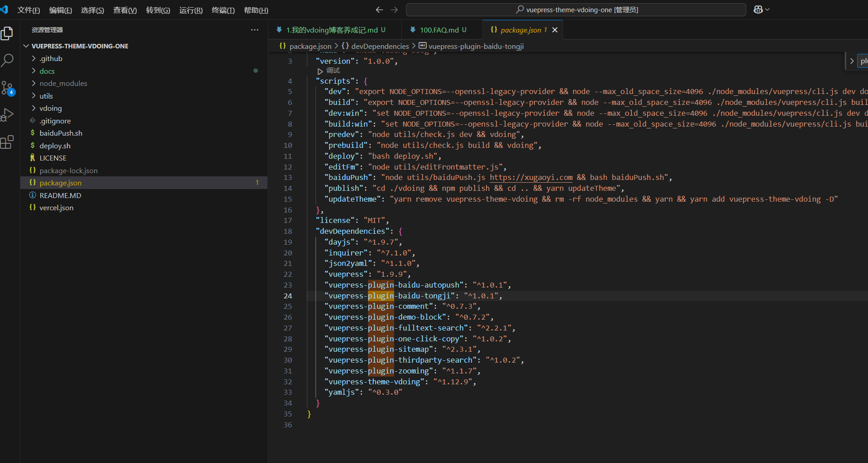Go forward with navigation arrow

[x=394, y=9]
